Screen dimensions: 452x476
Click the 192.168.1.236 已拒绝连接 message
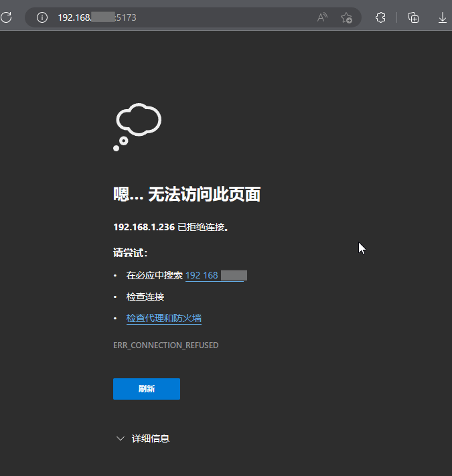[171, 227]
